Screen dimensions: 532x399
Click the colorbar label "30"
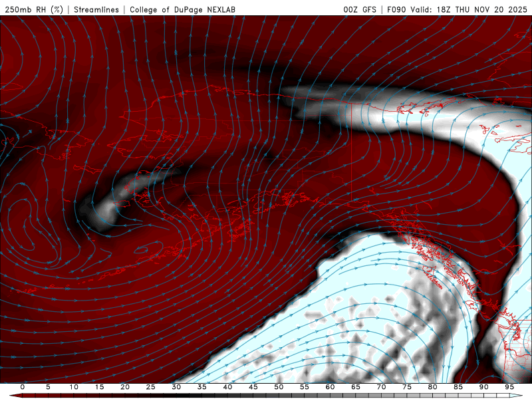176,387
